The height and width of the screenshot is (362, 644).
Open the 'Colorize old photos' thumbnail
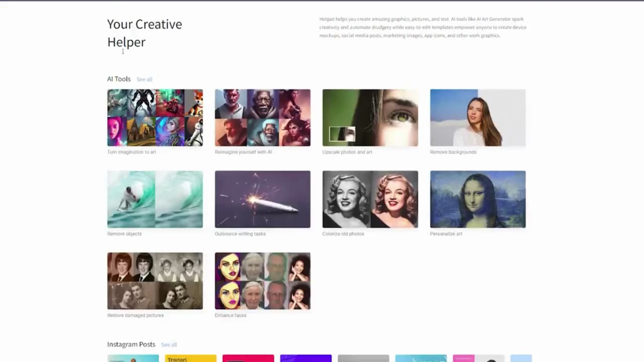tap(370, 199)
